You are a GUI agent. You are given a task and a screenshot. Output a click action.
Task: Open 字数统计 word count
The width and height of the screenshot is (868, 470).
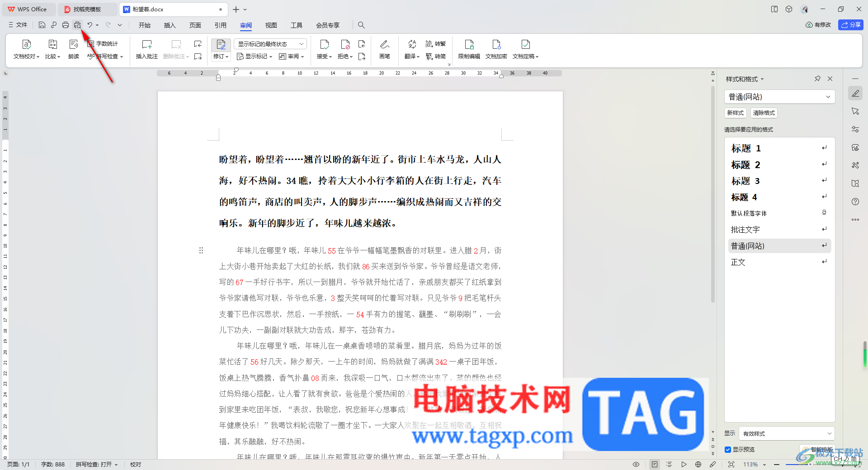coord(103,44)
